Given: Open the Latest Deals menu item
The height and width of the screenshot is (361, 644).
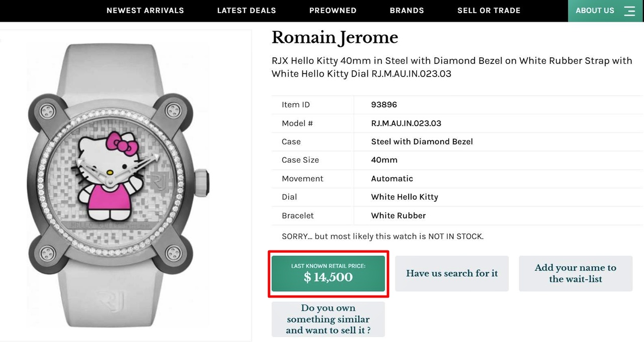Looking at the screenshot, I should 247,11.
